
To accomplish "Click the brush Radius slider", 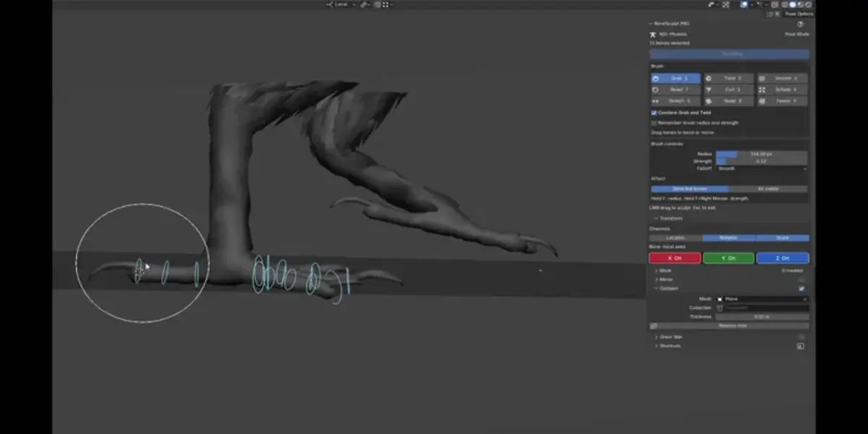I will [x=762, y=154].
